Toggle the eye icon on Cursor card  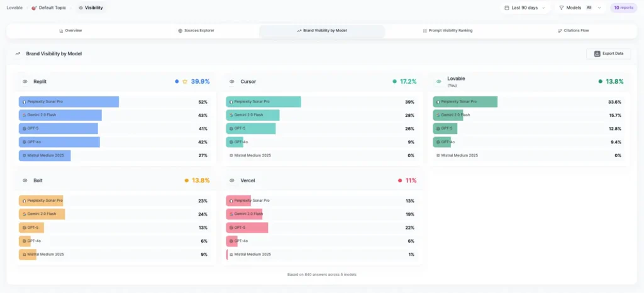pyautogui.click(x=232, y=82)
